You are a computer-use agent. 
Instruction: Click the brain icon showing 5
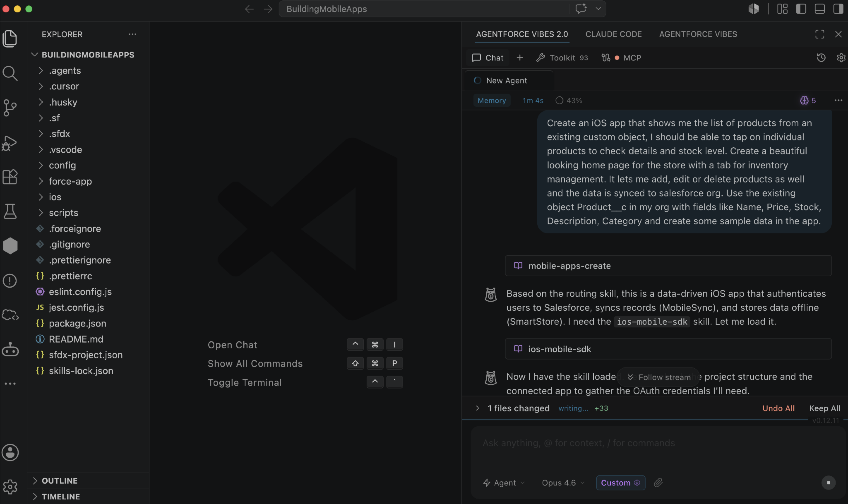(808, 101)
